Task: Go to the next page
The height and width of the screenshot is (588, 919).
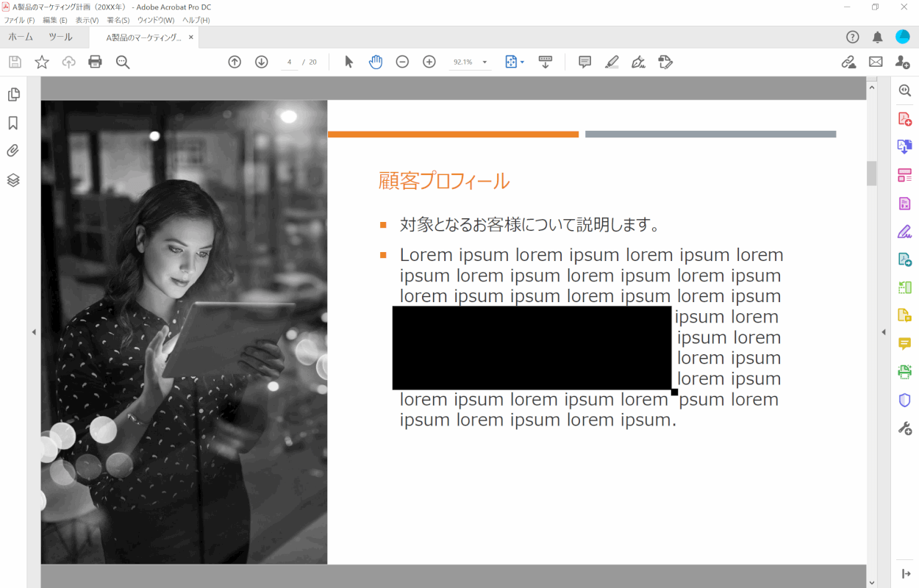Action: click(261, 62)
